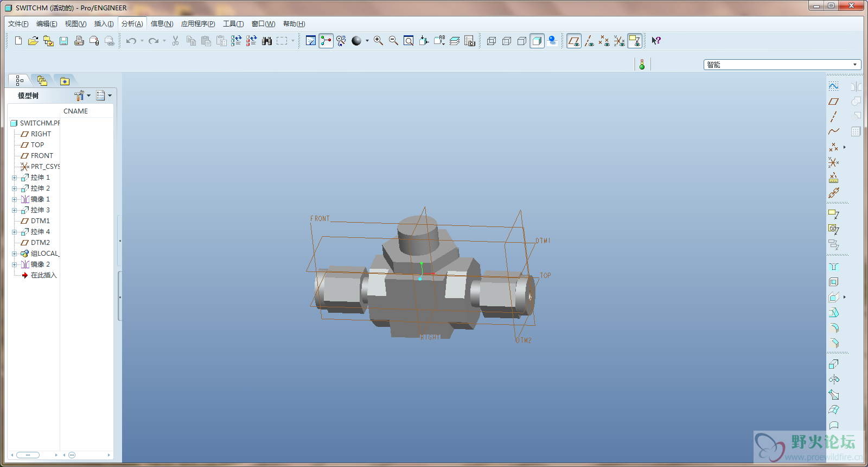Toggle annotation element display
This screenshot has width=868, height=467.
[x=635, y=41]
